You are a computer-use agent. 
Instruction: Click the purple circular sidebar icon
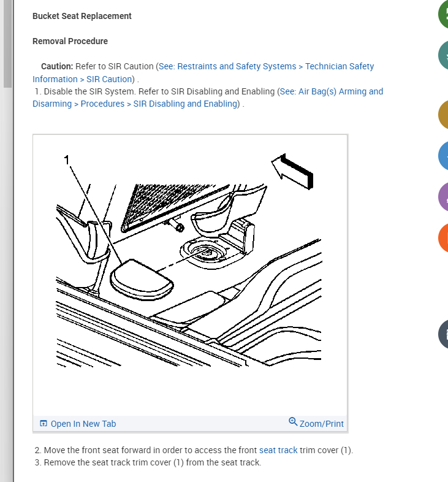tap(443, 197)
